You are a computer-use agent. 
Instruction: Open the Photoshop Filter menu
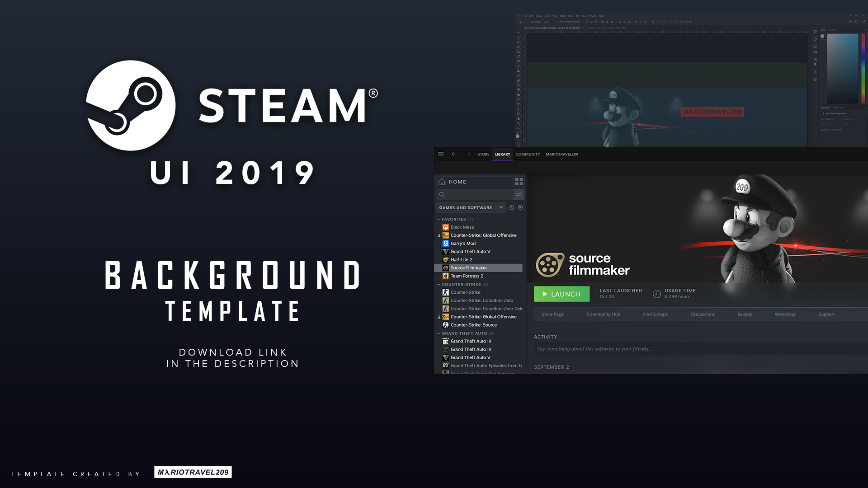pyautogui.click(x=571, y=16)
